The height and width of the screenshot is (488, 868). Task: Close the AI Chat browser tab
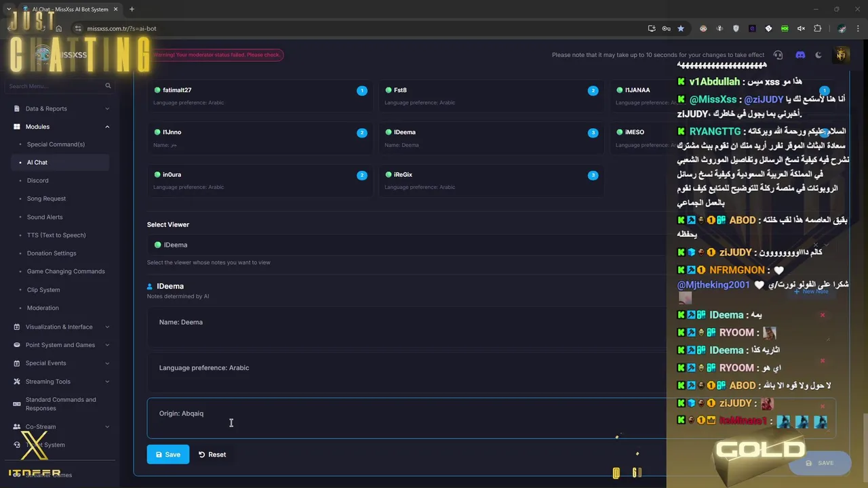coord(115,9)
